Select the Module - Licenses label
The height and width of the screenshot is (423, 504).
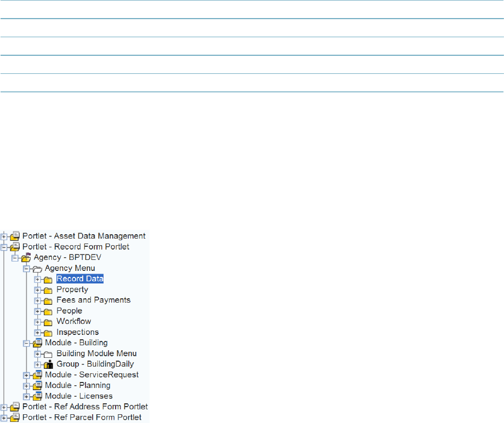tap(79, 396)
